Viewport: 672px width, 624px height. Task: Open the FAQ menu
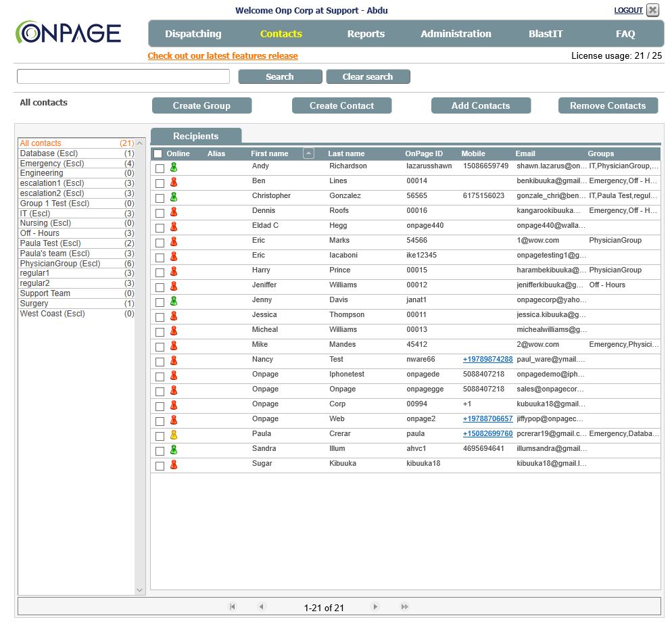625,34
